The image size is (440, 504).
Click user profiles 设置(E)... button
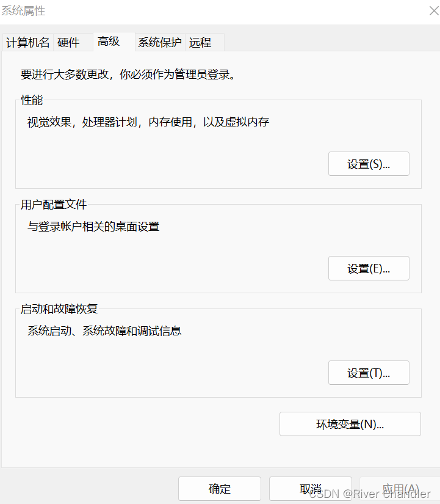pyautogui.click(x=369, y=268)
